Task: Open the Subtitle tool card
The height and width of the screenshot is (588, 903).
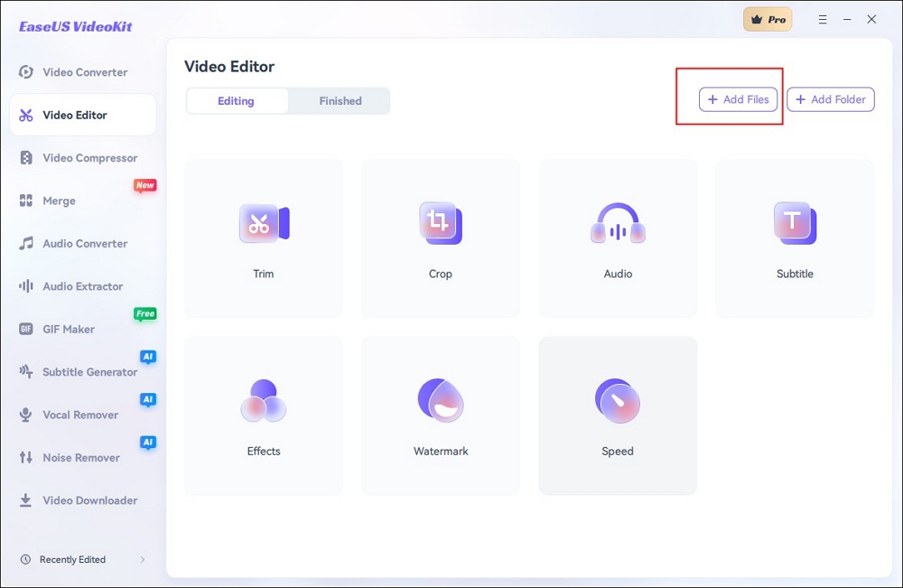Action: 795,238
